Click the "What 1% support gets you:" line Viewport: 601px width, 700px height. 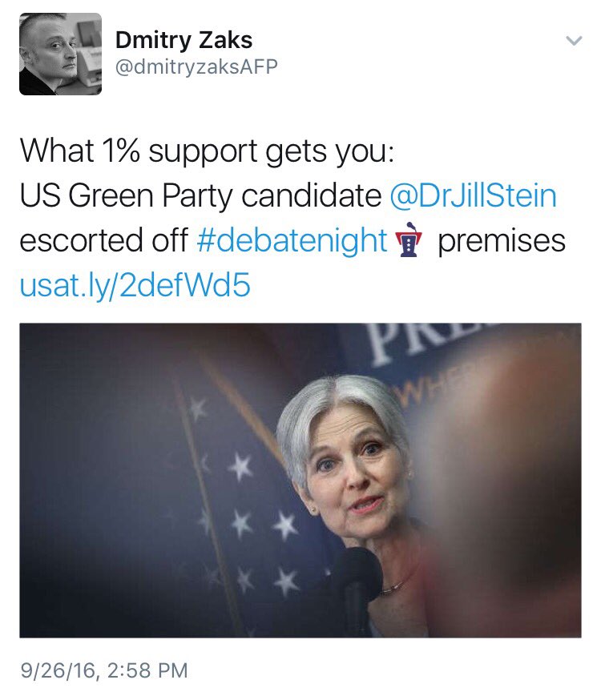(x=208, y=151)
